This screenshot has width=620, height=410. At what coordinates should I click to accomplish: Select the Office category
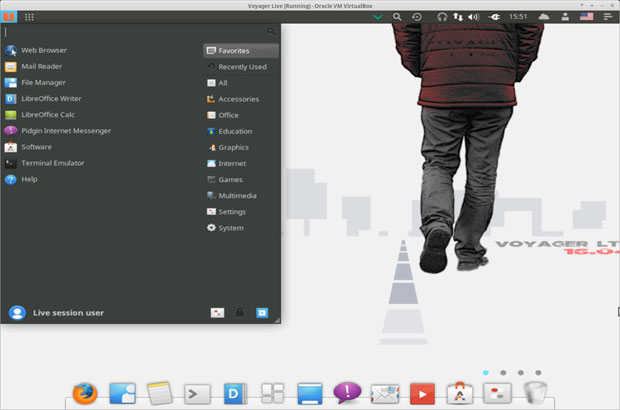coord(241,115)
